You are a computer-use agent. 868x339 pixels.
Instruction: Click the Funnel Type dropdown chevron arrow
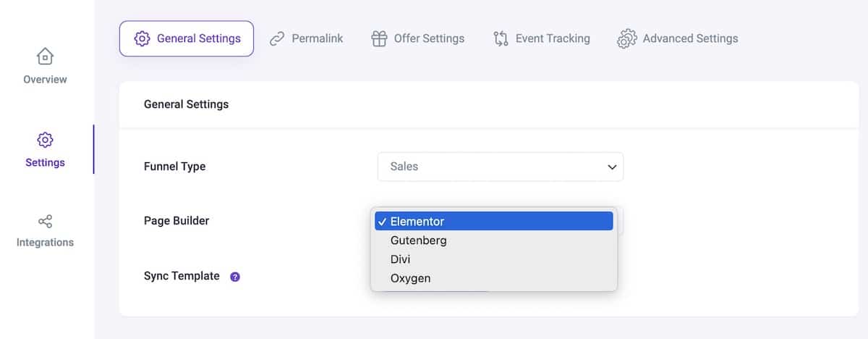612,167
